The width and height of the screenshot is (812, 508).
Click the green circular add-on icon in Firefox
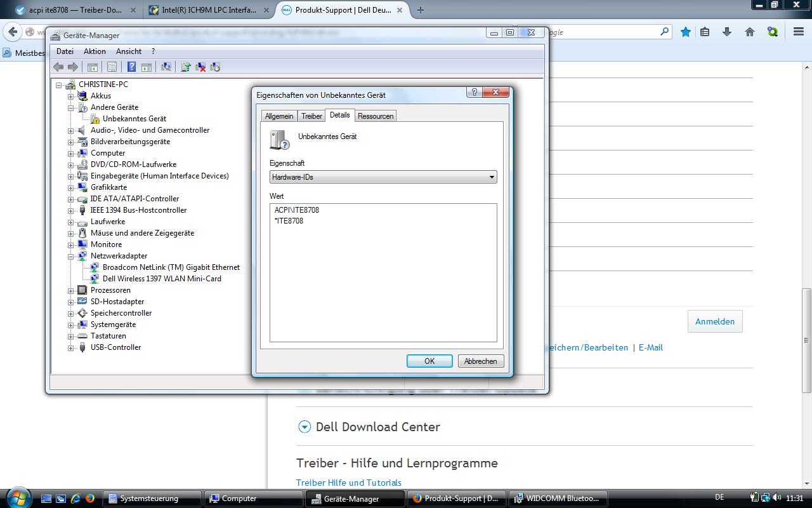(773, 32)
